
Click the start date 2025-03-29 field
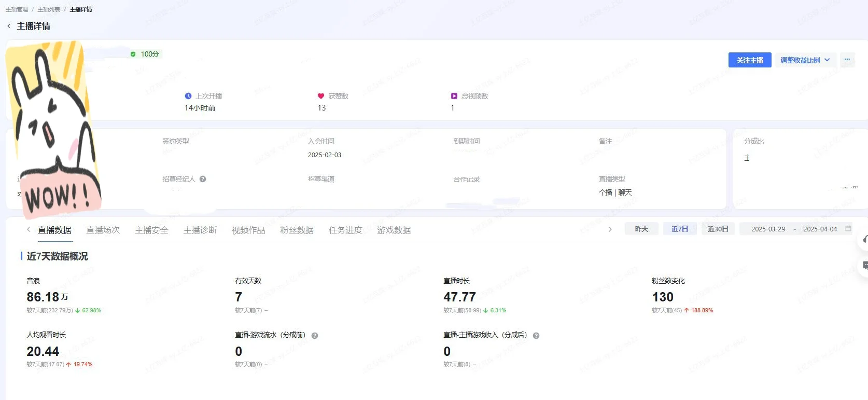pyautogui.click(x=768, y=229)
